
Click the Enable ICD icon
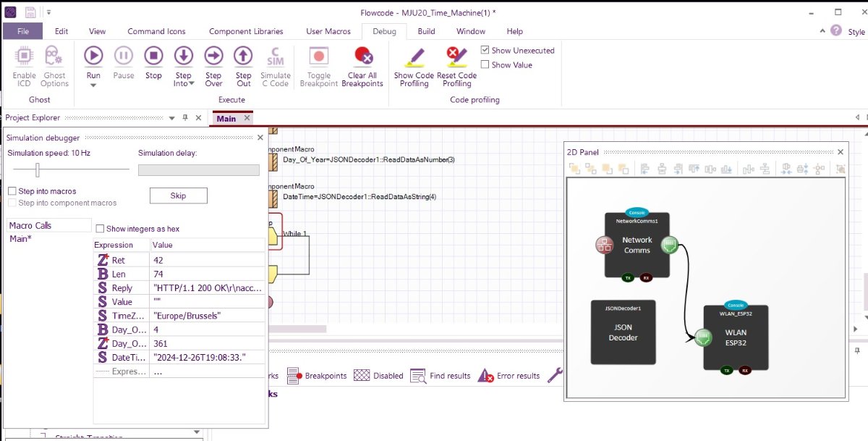tap(24, 56)
